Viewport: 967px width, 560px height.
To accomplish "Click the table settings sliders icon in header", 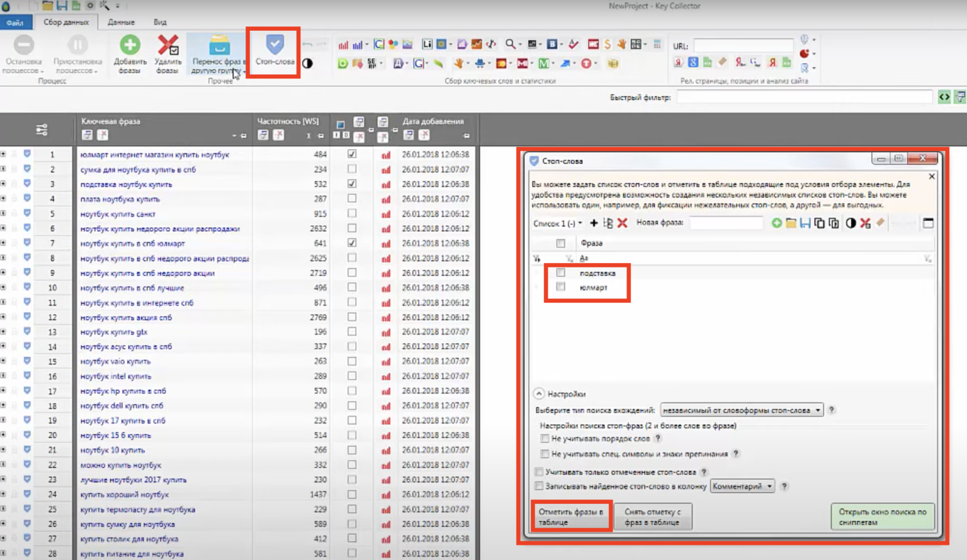I will tap(42, 130).
